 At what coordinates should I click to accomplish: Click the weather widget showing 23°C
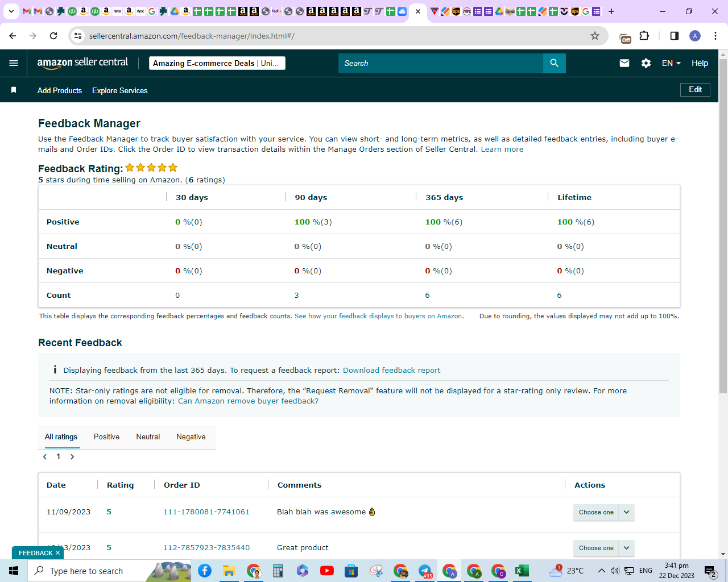tap(566, 571)
